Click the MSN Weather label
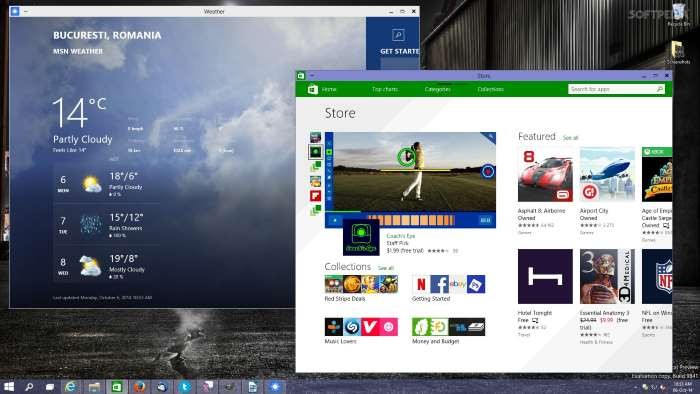The width and height of the screenshot is (700, 394). tap(78, 51)
